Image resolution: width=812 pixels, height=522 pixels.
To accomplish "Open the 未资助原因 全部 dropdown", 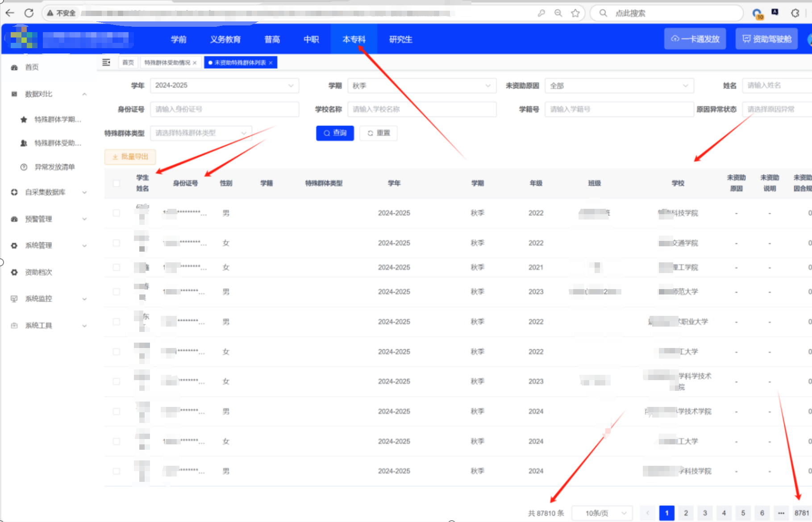I will pyautogui.click(x=619, y=85).
